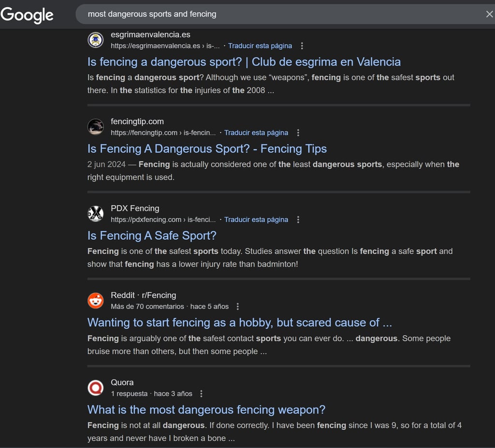Image resolution: width=495 pixels, height=448 pixels.
Task: Click the https://fencingtip.com URL breadcrumb
Action: (x=163, y=133)
